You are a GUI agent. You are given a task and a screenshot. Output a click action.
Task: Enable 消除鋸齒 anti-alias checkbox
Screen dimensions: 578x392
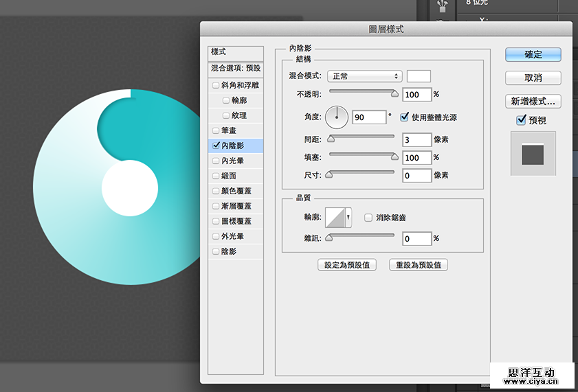(368, 218)
